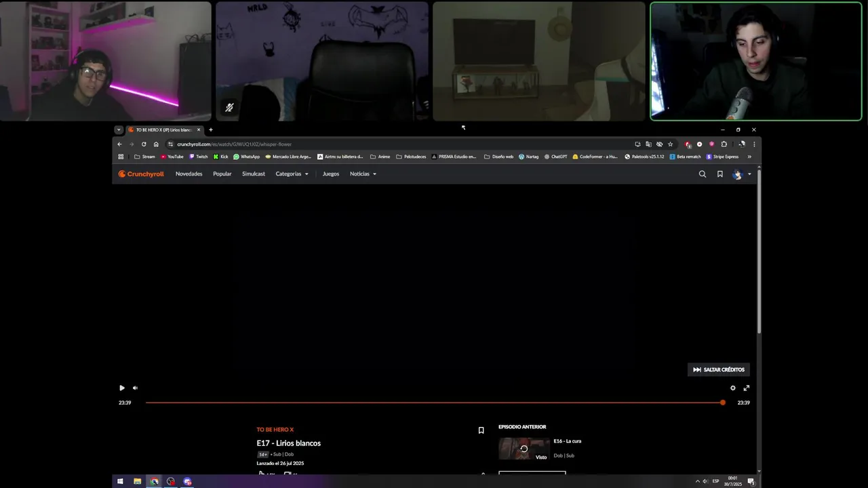The image size is (868, 488).
Task: Click the page vertical scrollbar
Action: (759, 251)
